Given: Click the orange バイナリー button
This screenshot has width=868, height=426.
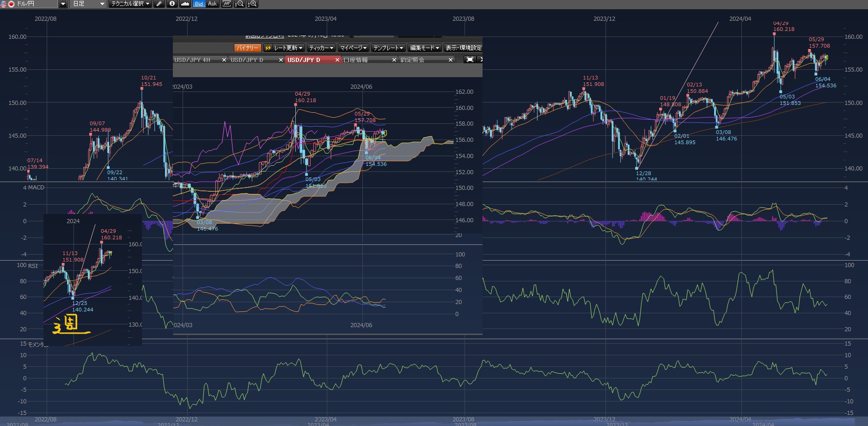Looking at the screenshot, I should click(247, 48).
